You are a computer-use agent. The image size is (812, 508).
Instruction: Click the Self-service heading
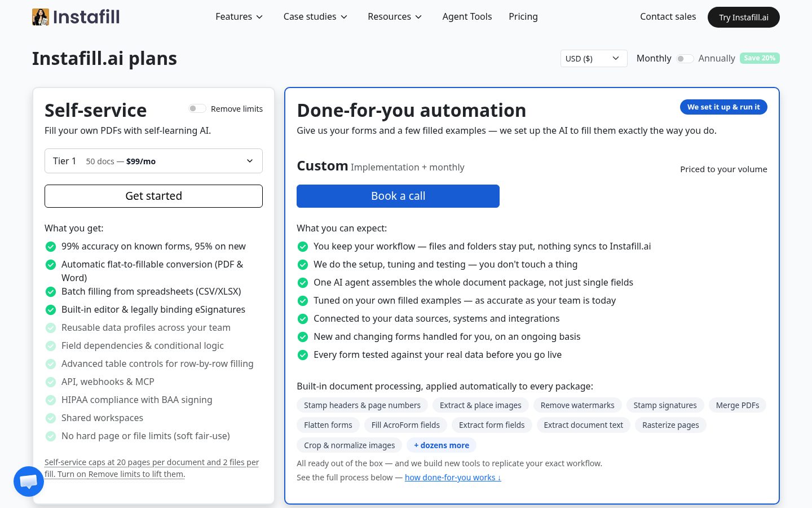tap(95, 110)
